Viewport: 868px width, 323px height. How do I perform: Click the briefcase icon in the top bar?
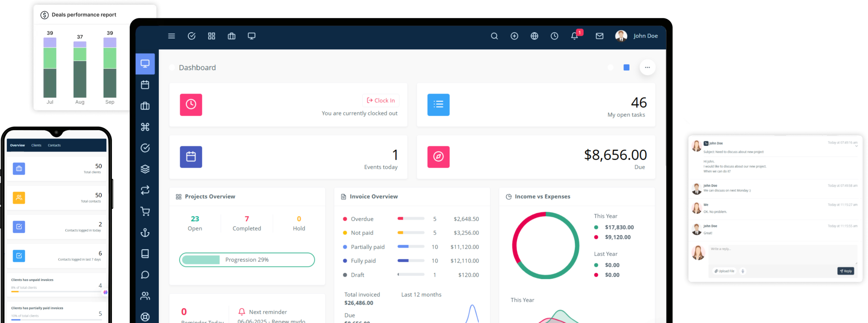tap(231, 36)
